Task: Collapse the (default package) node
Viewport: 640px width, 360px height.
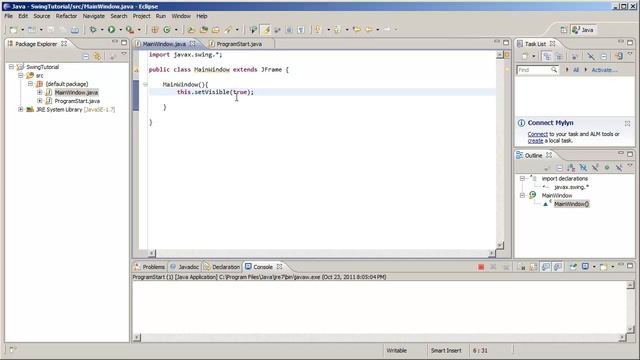Action: click(30, 84)
